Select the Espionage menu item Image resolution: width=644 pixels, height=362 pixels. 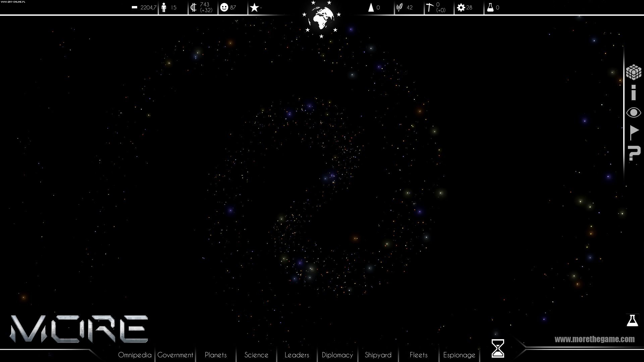pyautogui.click(x=460, y=355)
